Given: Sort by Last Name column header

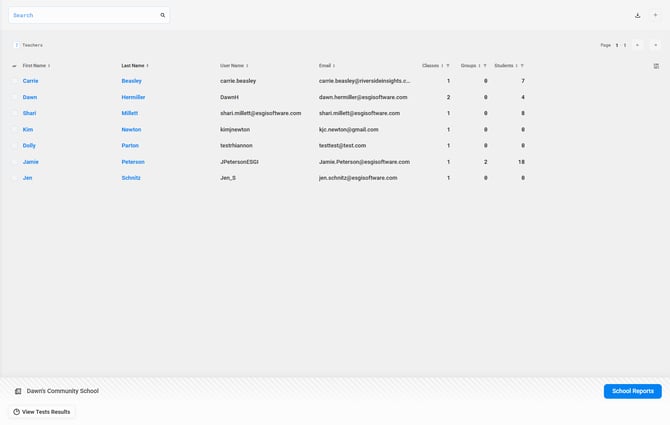Looking at the screenshot, I should point(134,66).
